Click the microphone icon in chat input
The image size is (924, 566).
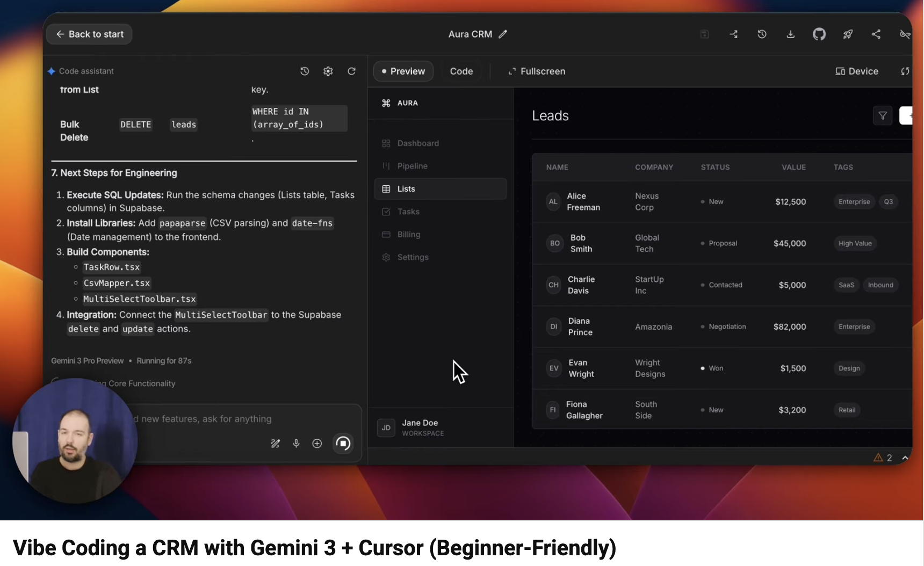[x=296, y=444]
